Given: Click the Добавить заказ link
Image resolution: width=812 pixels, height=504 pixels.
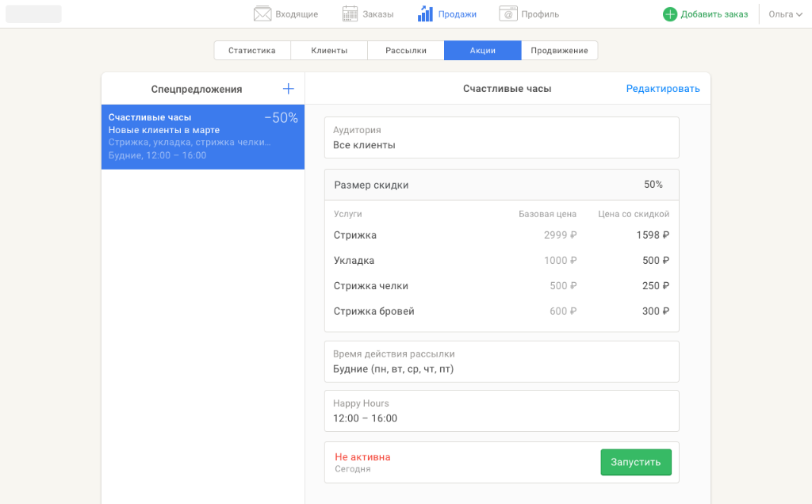Looking at the screenshot, I should (x=714, y=14).
